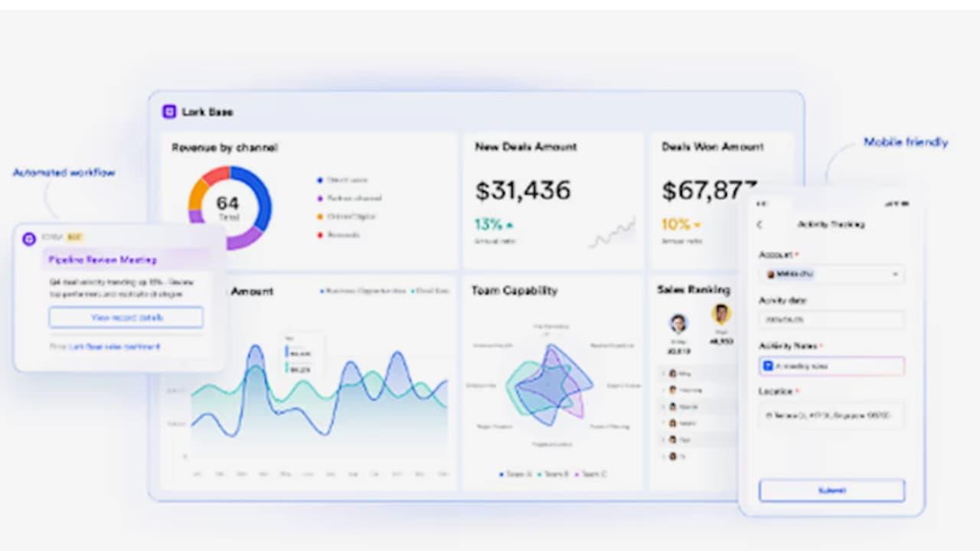Click the sparkline chart in New Deals Amount
Viewport: 980px width, 551px height.
coord(612,233)
